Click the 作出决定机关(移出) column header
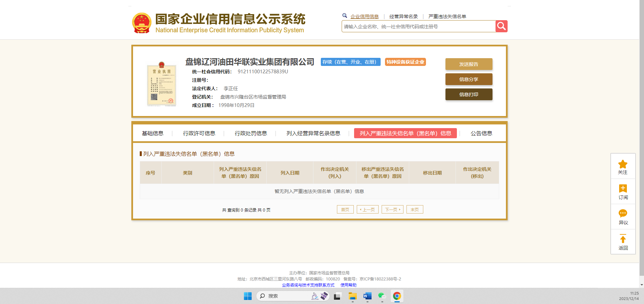 477,173
